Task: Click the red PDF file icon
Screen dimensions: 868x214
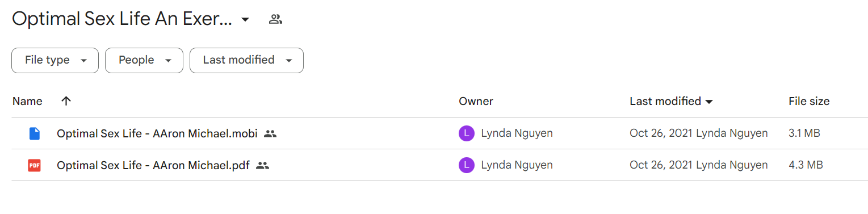Action: coord(35,166)
